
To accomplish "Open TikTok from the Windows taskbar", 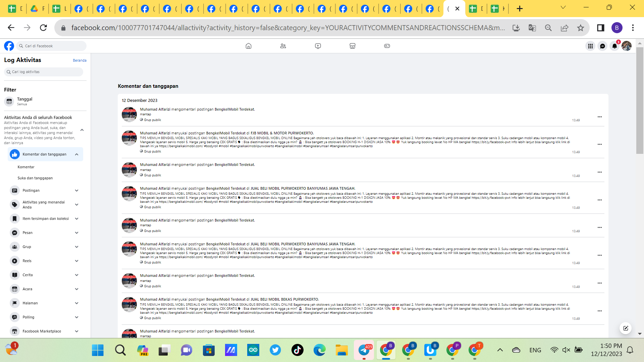I will point(297,350).
